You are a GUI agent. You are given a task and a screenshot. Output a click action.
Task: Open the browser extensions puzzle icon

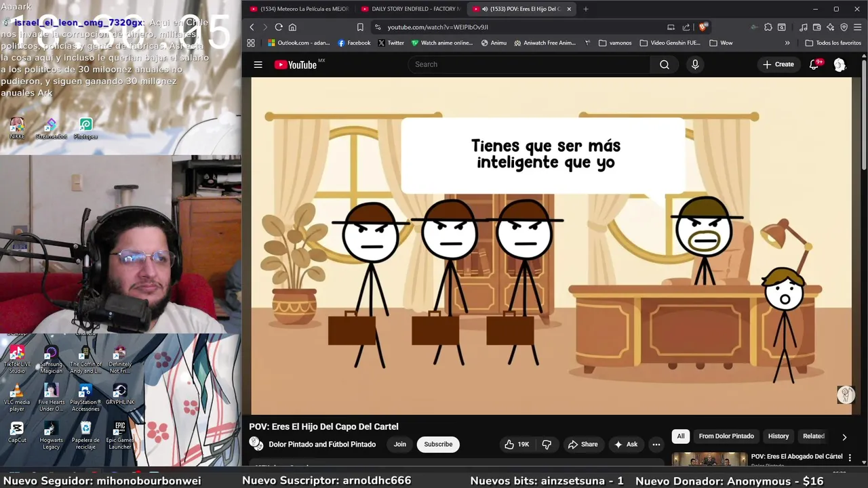(x=768, y=27)
